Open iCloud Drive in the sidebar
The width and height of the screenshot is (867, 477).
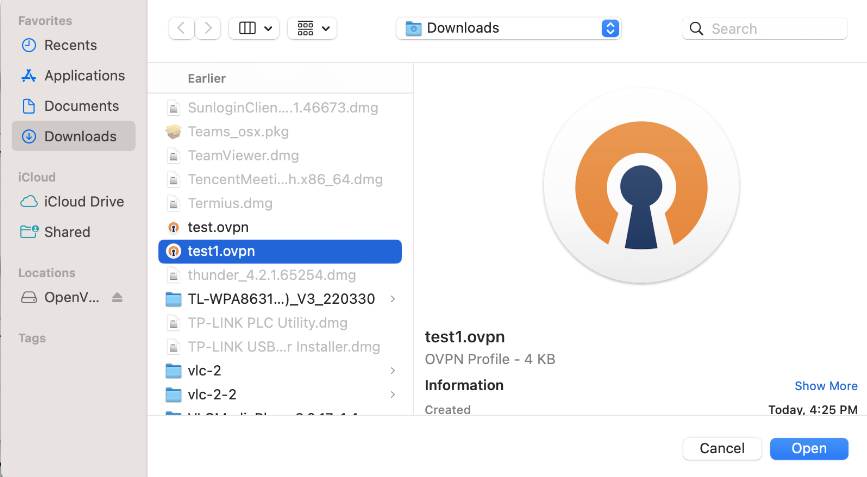(x=74, y=202)
